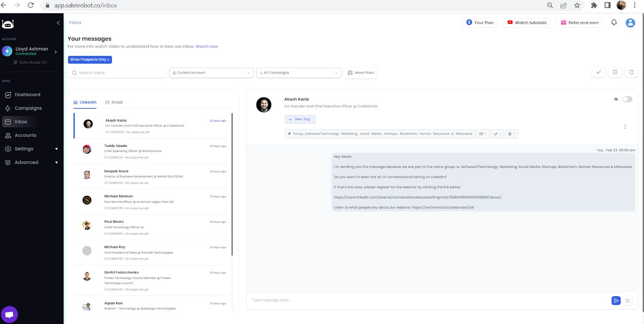
Task: Open Paul Mears' conversation
Action: pyautogui.click(x=153, y=227)
